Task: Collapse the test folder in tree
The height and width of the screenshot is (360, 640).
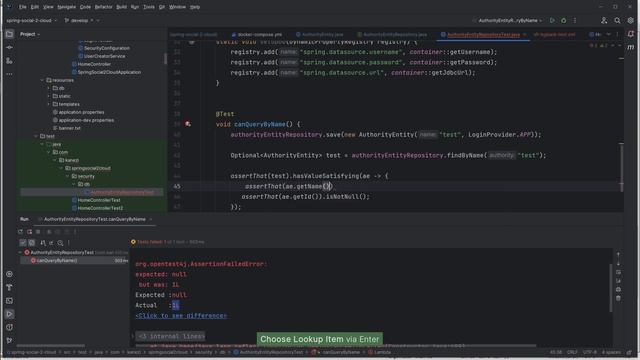Action: point(36,136)
